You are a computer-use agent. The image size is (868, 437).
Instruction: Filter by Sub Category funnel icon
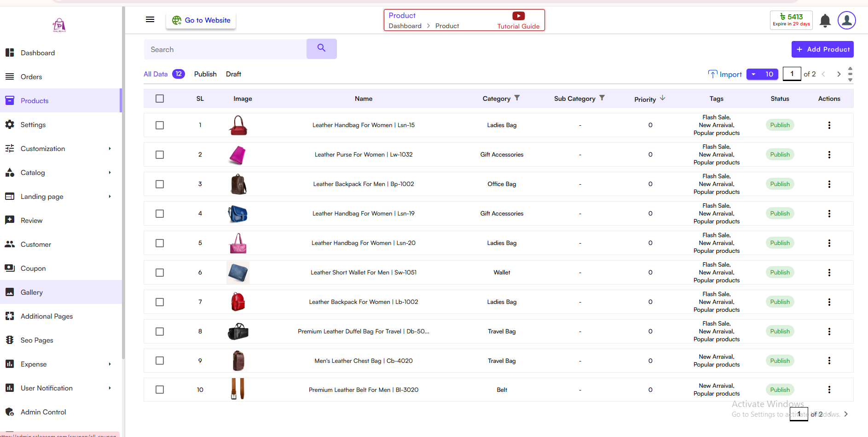pyautogui.click(x=602, y=98)
